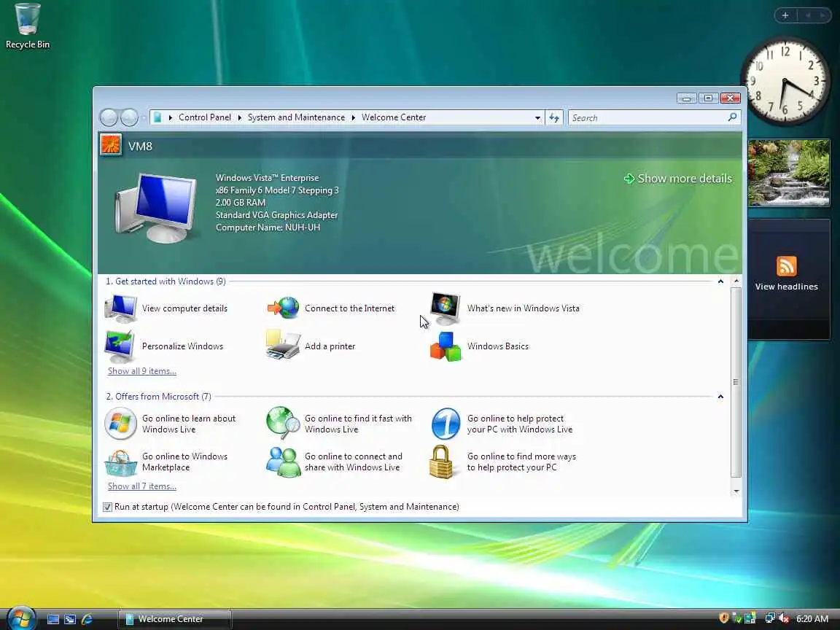Expand arrow after Control Panel breadcrumb
This screenshot has height=630, width=840.
(239, 117)
